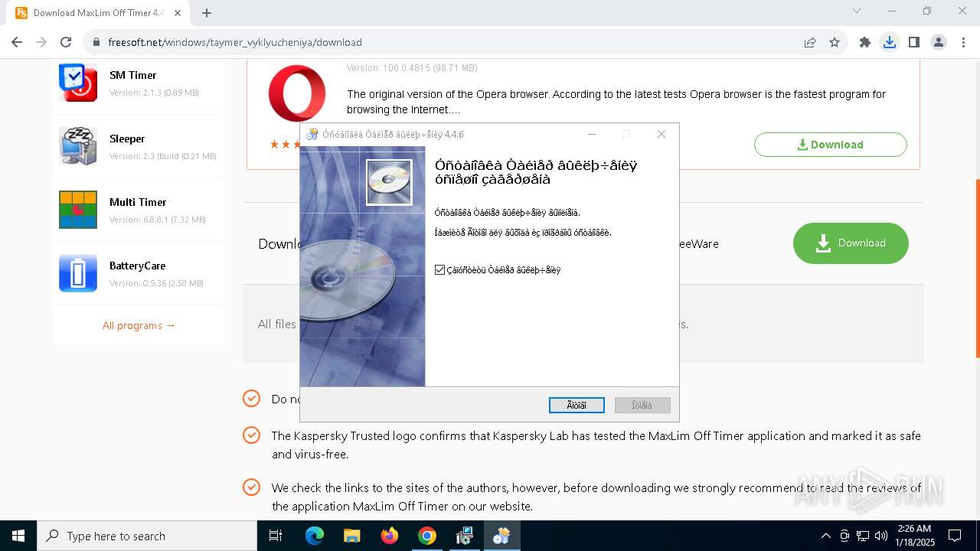Bookmark this tab star icon
Image resolution: width=980 pixels, height=551 pixels.
(x=835, y=42)
